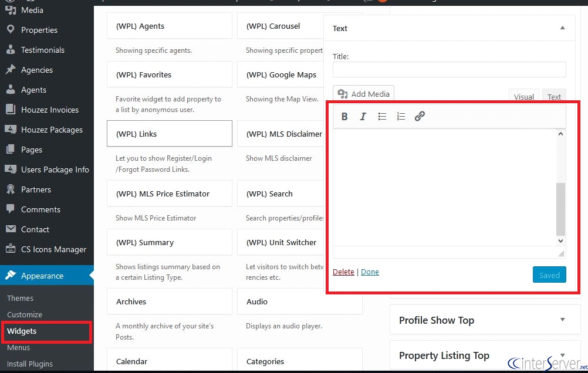Expand the Property Listing Top section
588x373 pixels.
point(563,355)
